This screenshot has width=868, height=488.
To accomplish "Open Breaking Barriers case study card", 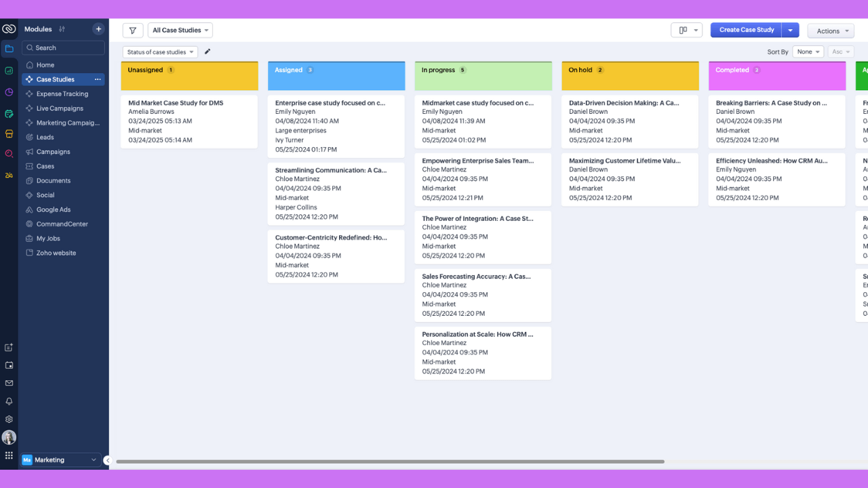I will pyautogui.click(x=777, y=121).
